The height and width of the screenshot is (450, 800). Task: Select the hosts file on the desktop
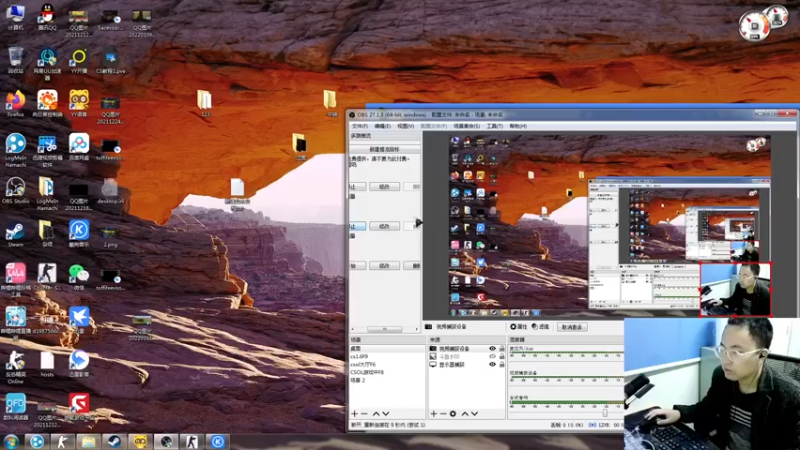(x=47, y=364)
